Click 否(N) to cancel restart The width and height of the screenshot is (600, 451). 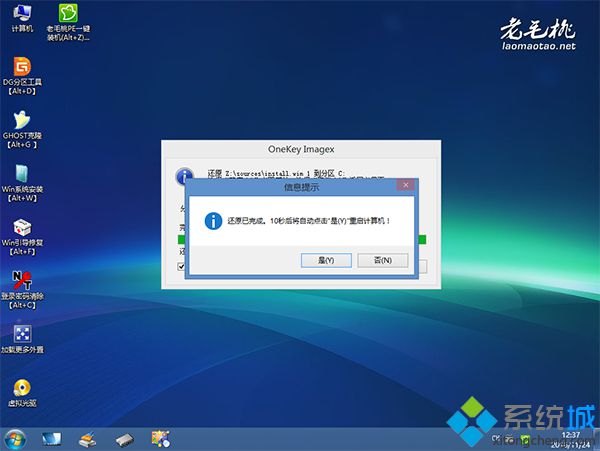pos(383,261)
